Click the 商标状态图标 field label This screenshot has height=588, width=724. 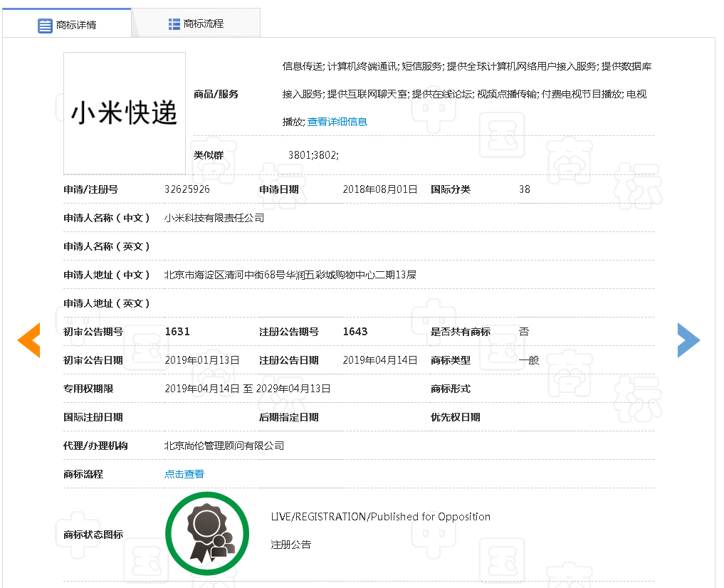click(93, 535)
